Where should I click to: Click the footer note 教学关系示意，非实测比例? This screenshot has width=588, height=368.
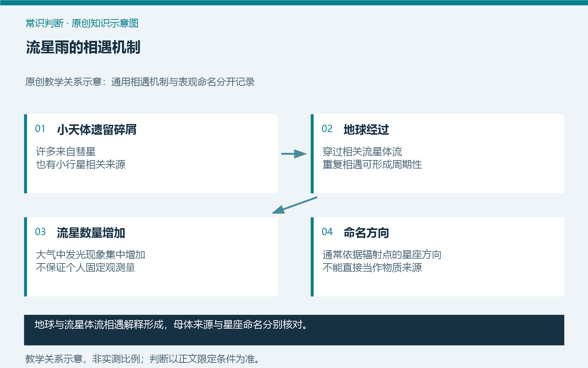point(143,359)
